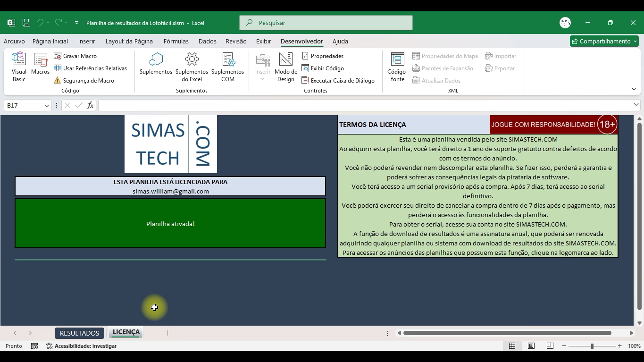Switch to the Dados tab
This screenshot has width=644, height=362.
tap(208, 41)
